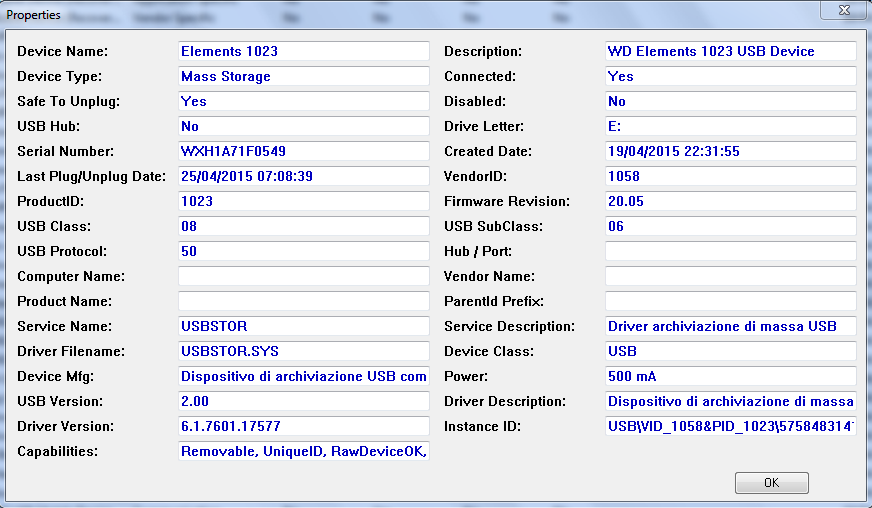Click the empty ParentId Prefix field
This screenshot has height=508, width=872.
click(x=731, y=302)
